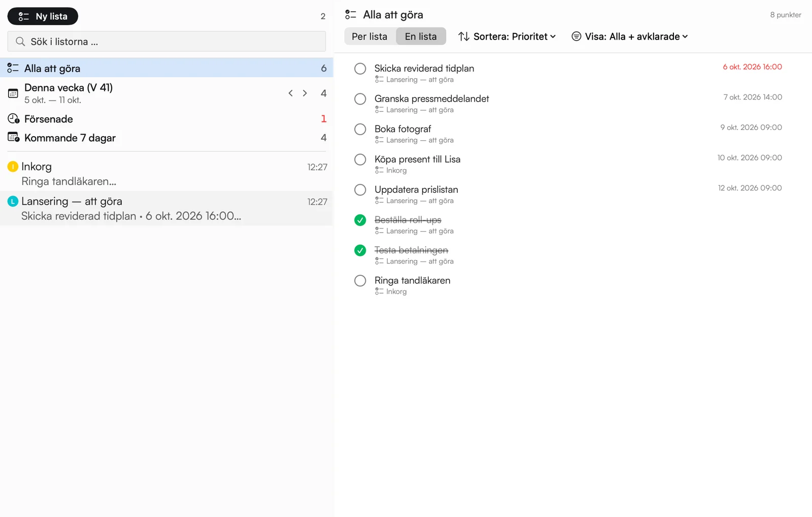This screenshot has width=812, height=517.
Task: Open the Granska pressmeddelandet task title
Action: click(x=432, y=99)
